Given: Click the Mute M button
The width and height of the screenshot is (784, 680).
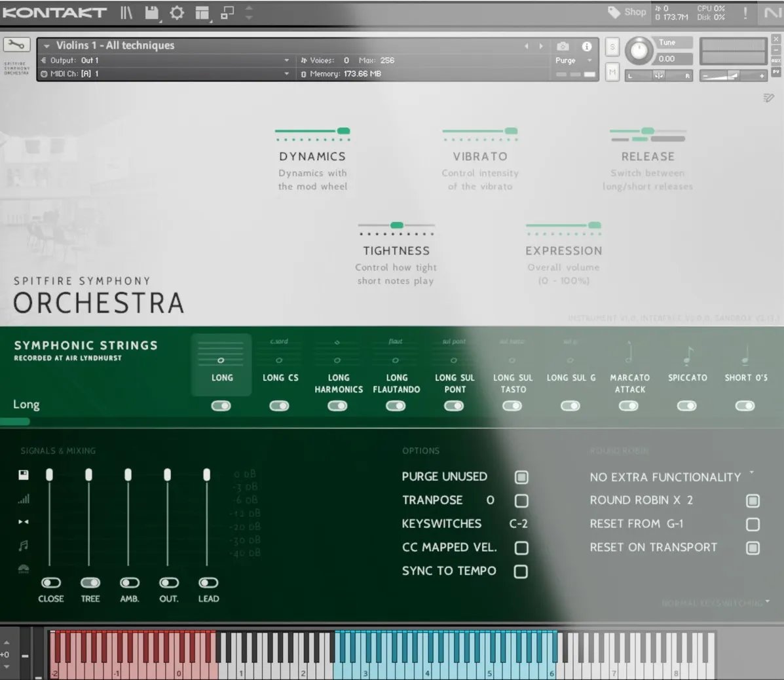Looking at the screenshot, I should point(612,73).
